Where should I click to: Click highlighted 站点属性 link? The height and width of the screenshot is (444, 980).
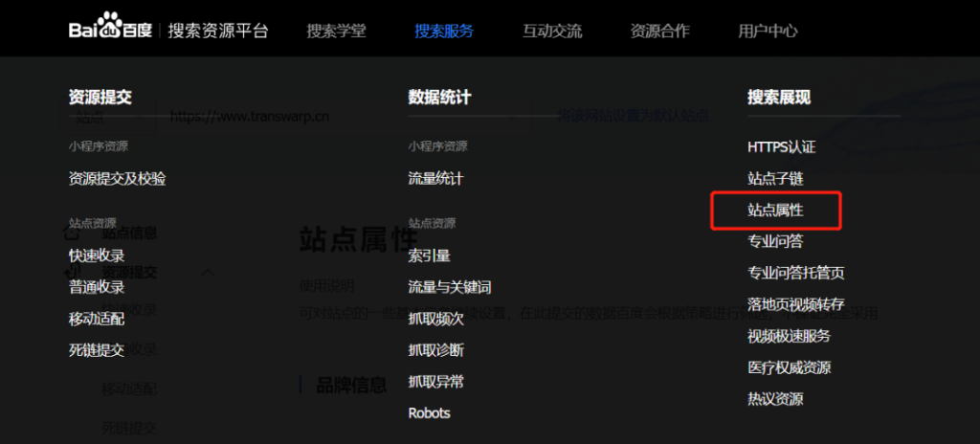coord(775,211)
